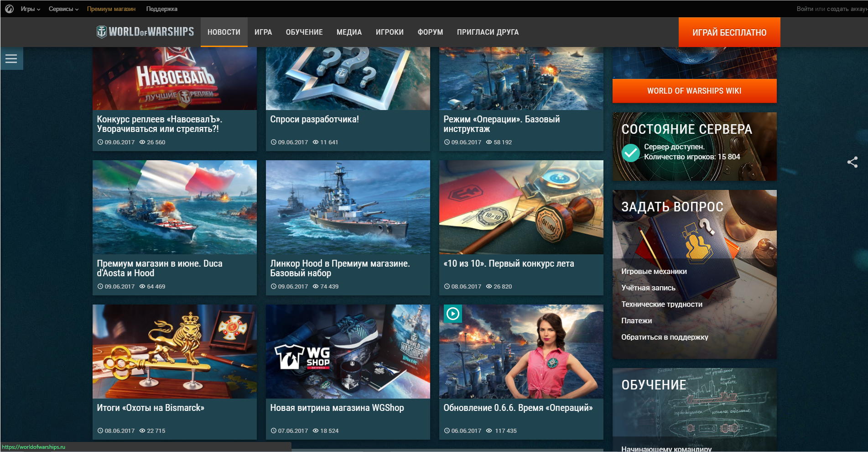Image resolution: width=868 pixels, height=452 pixels.
Task: Open the Линкор Hood в Премиум магазине title
Action: point(340,268)
